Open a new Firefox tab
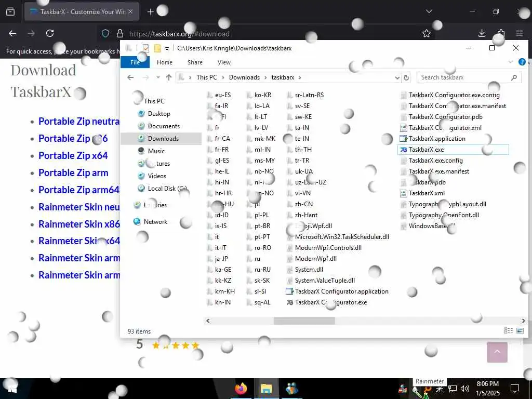The image size is (532, 399). tap(150, 12)
